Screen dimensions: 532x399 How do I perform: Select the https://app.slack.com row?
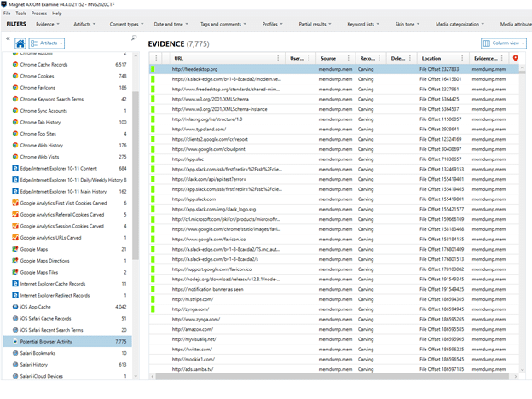click(334, 199)
